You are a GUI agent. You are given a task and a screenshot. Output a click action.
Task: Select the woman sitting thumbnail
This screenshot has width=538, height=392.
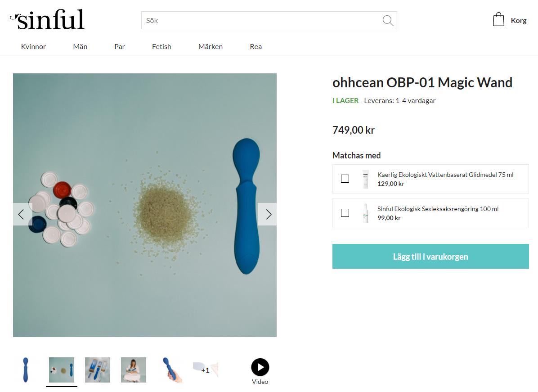[134, 370]
